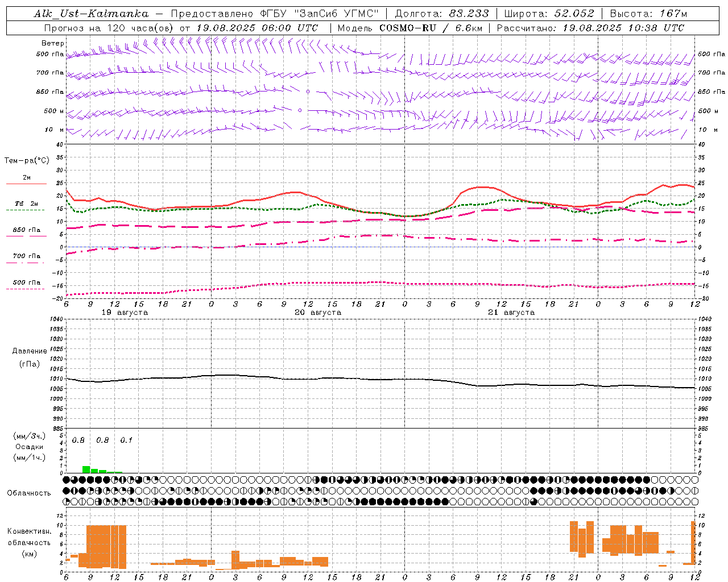Click the Осадки precipitation label

[30, 447]
